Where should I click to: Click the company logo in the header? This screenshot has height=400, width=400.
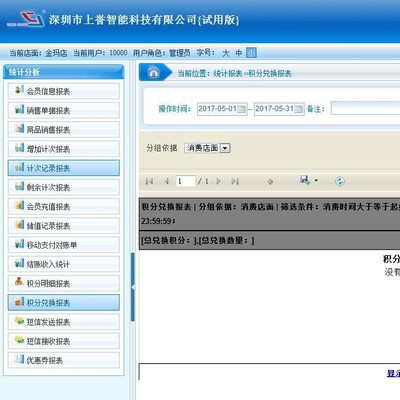tap(26, 19)
